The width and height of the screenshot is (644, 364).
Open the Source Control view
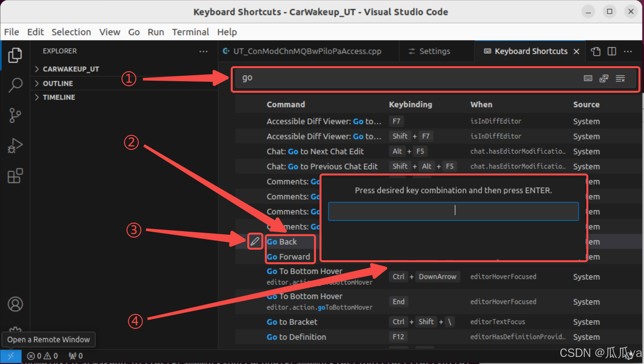pyautogui.click(x=15, y=116)
